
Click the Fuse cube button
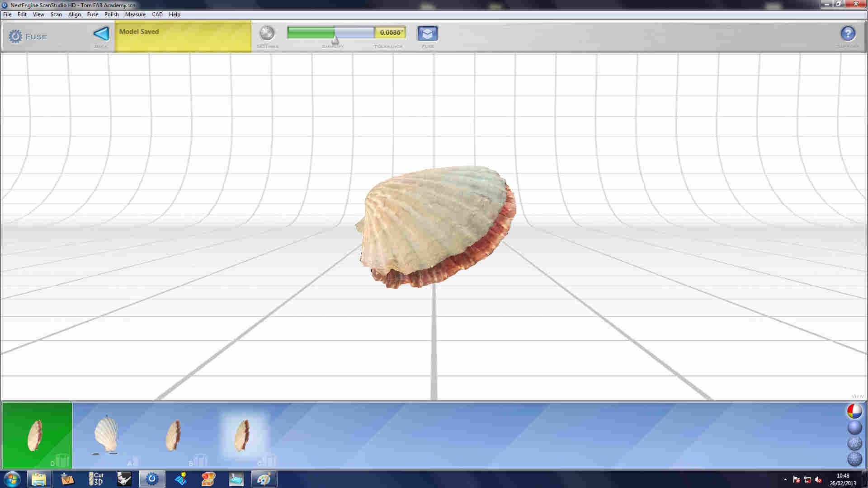427,33
